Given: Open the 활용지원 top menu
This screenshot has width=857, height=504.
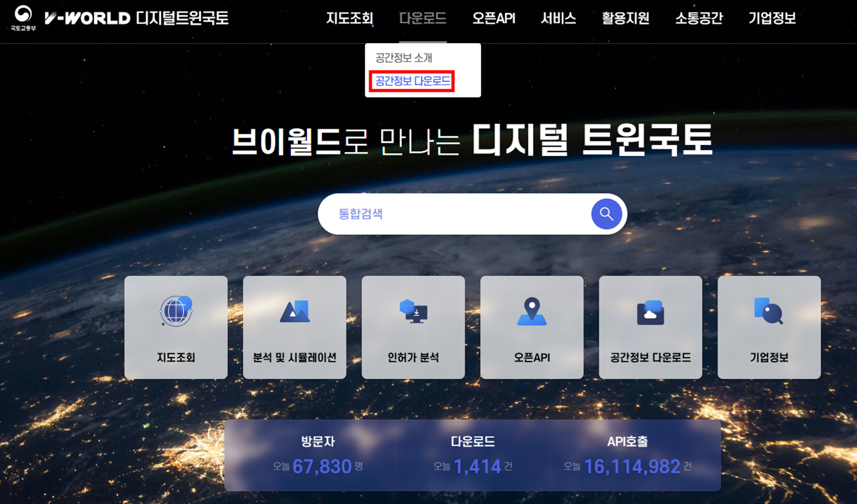Looking at the screenshot, I should (x=625, y=18).
